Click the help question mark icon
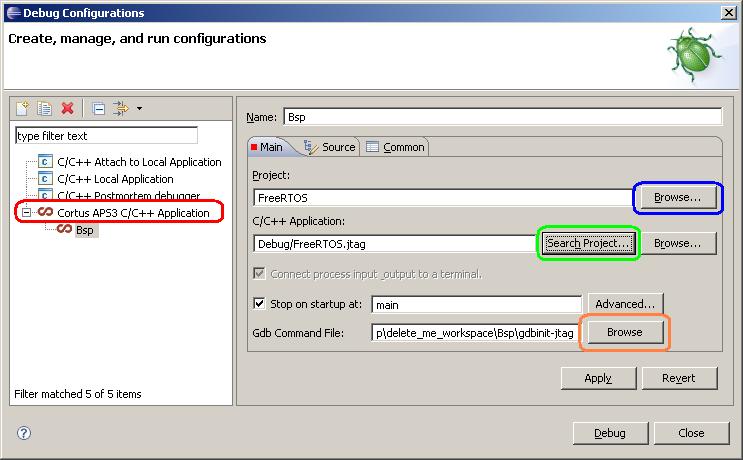 click(24, 433)
